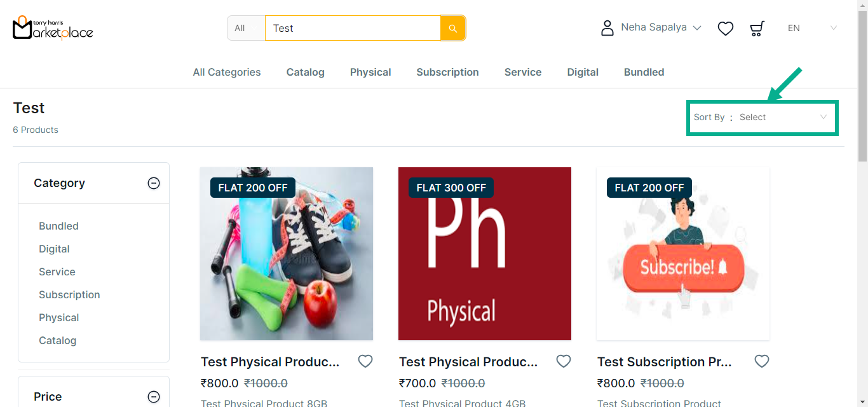Favorite the Test Subscription Product heart
The width and height of the screenshot is (868, 407).
point(761,361)
